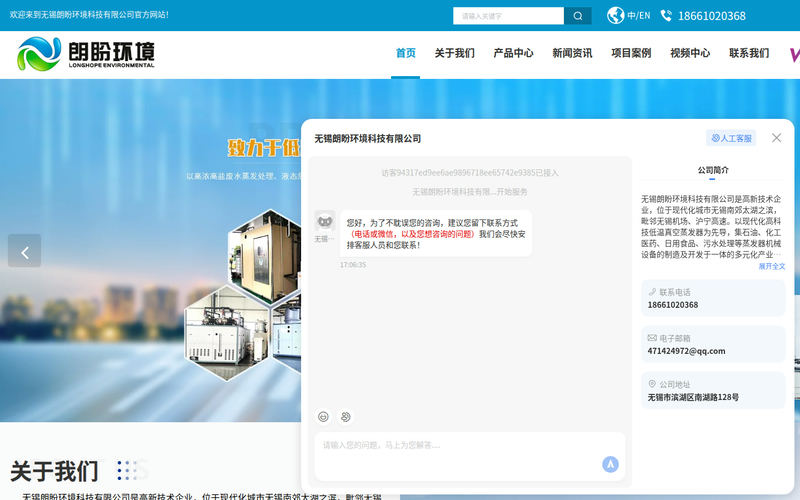800x500 pixels.
Task: Open the 视频中心 nav item
Action: (x=690, y=53)
